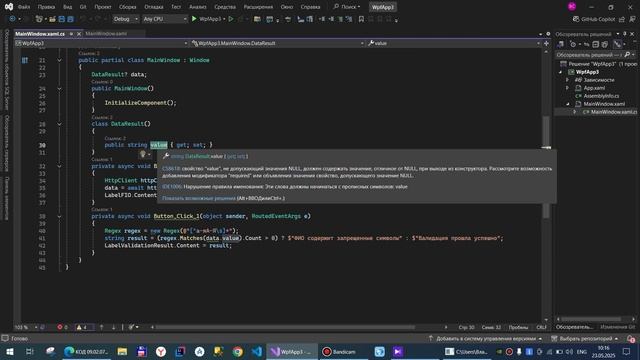Click the Open File folder toolbar icon
Image resolution: width=640 pixels, height=360 pixels.
[x=52, y=19]
